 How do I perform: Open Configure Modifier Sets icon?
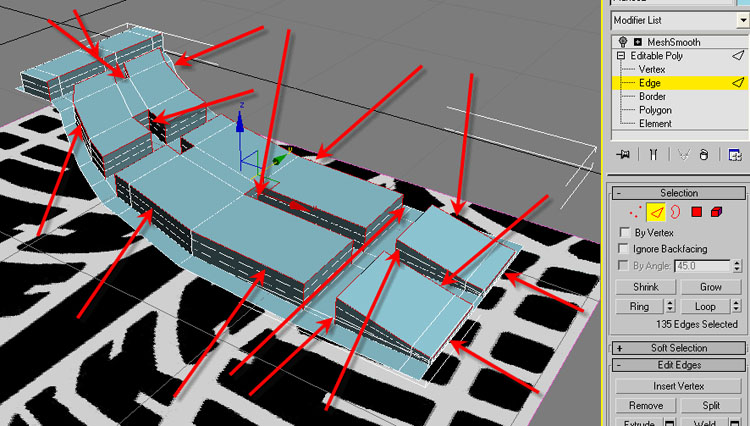point(734,155)
